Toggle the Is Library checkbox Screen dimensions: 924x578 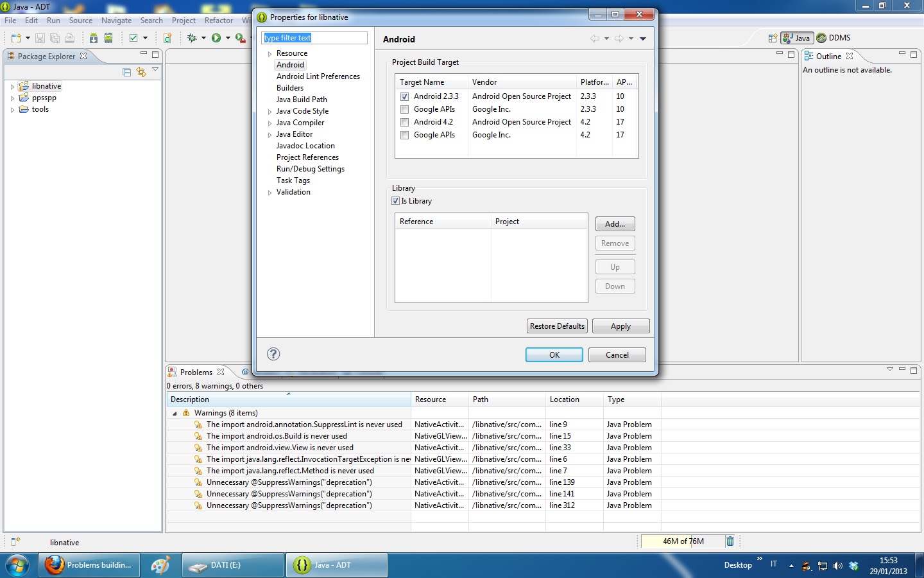click(396, 201)
